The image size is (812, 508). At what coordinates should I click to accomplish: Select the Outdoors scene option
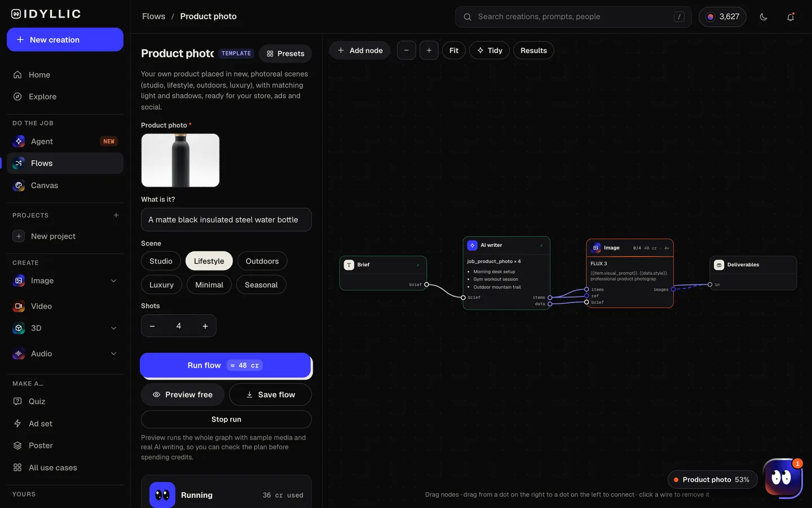[262, 261]
